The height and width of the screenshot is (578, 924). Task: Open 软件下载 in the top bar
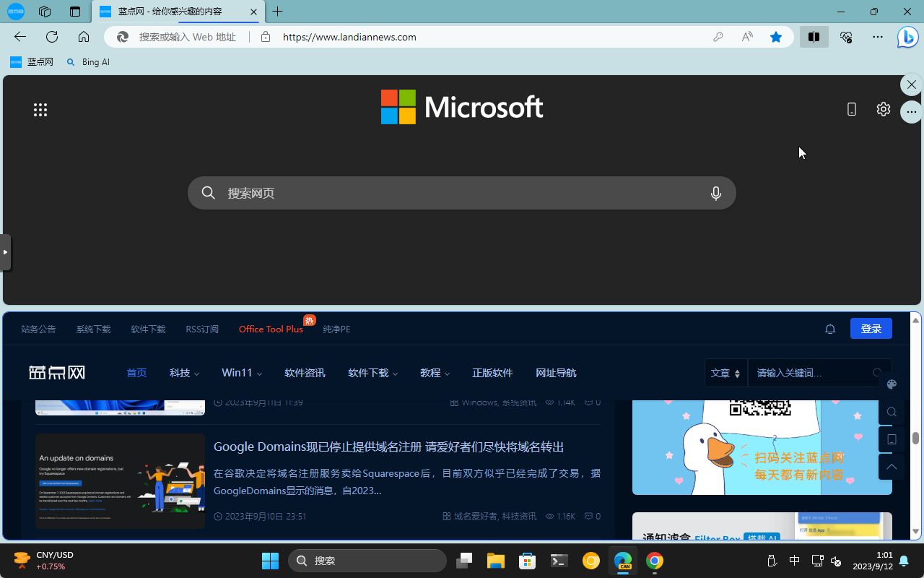click(x=148, y=329)
